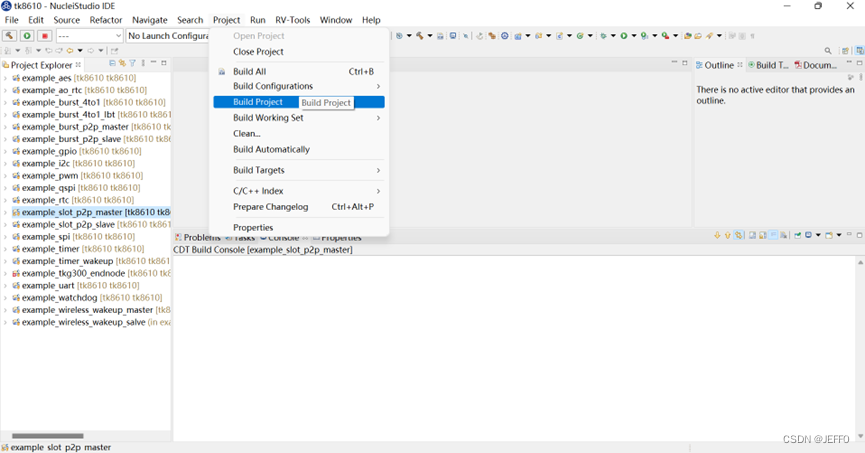This screenshot has width=865, height=453.
Task: Minimize the Console panel
Action: point(849,234)
